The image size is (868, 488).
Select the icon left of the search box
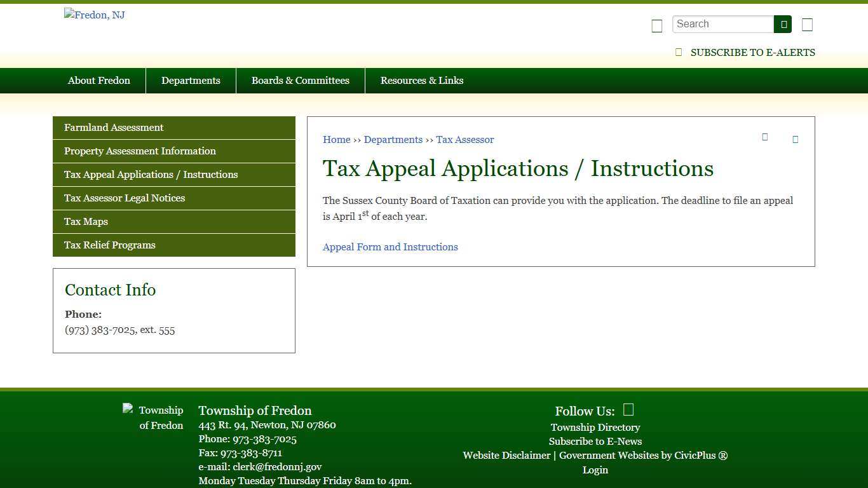656,26
